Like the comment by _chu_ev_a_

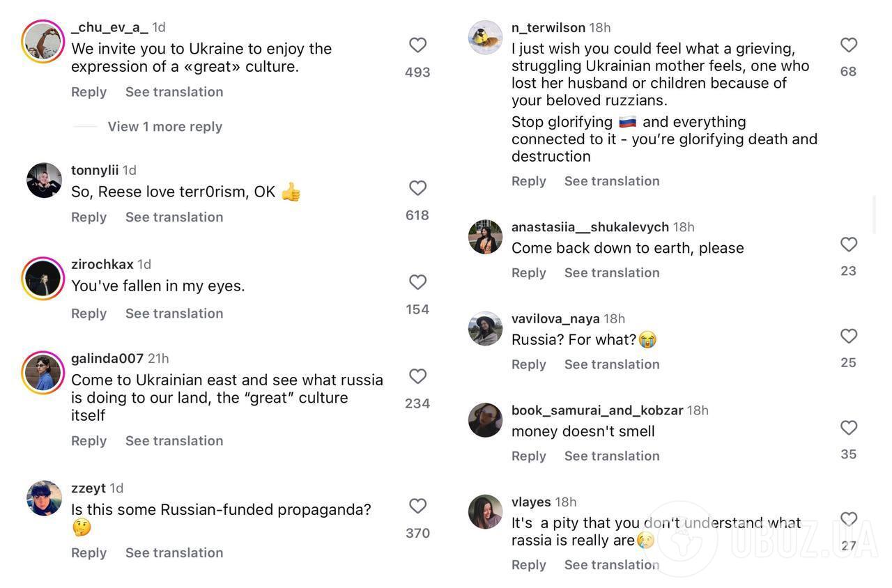417,45
